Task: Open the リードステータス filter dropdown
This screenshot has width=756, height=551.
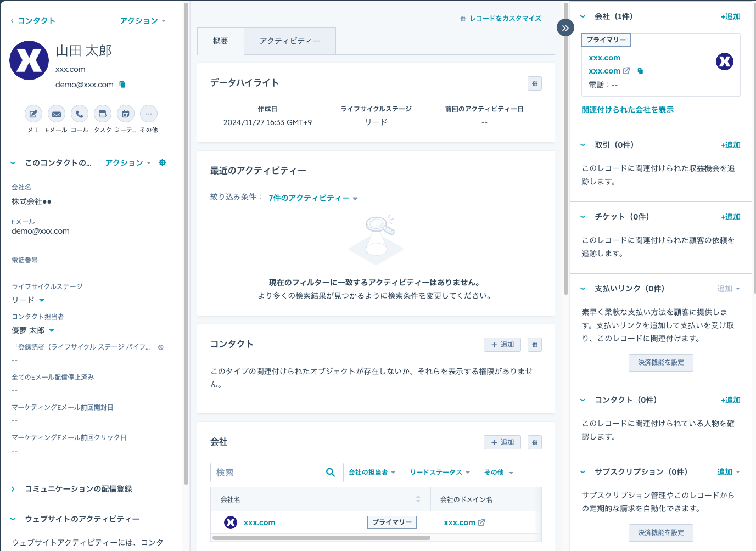Action: pos(440,473)
